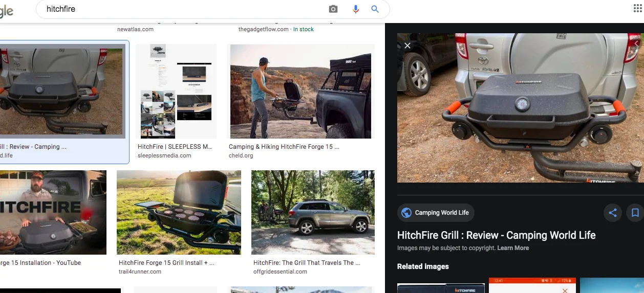Open the first related image with HitchFire logo
Image resolution: width=644 pixels, height=293 pixels.
click(x=441, y=286)
